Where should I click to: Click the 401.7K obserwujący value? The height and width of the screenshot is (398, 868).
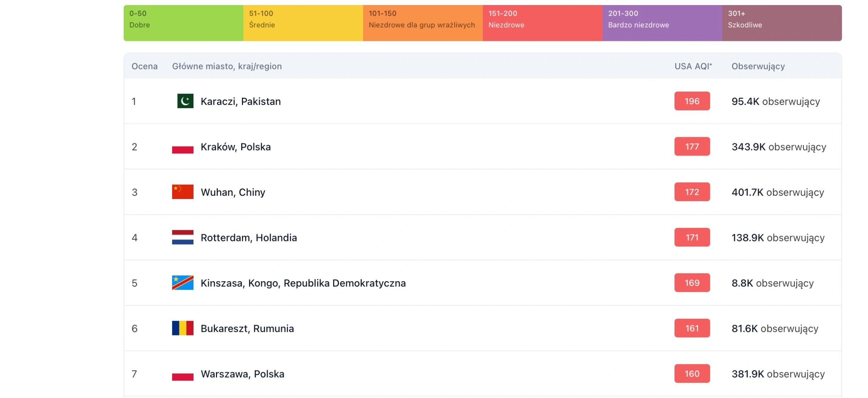pyautogui.click(x=778, y=192)
